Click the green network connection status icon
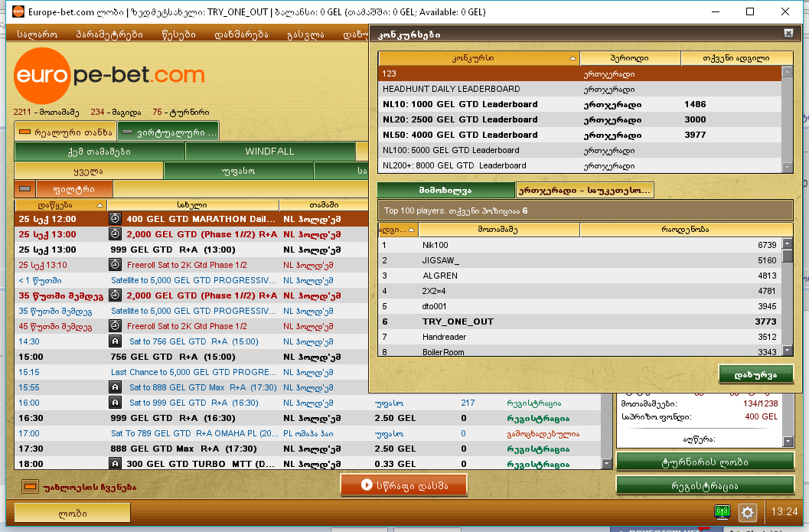The height and width of the screenshot is (532, 809). (x=721, y=512)
